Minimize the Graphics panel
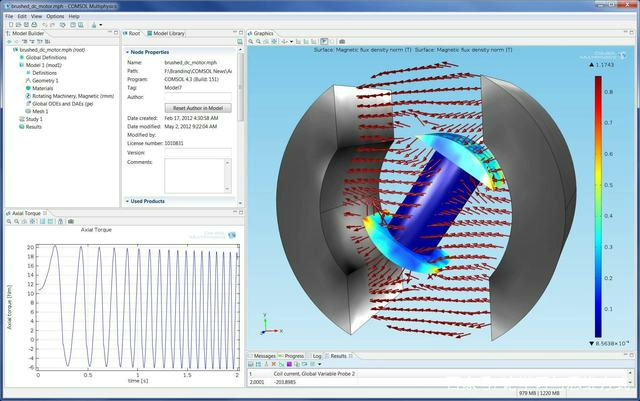This screenshot has width=640, height=401. click(625, 33)
